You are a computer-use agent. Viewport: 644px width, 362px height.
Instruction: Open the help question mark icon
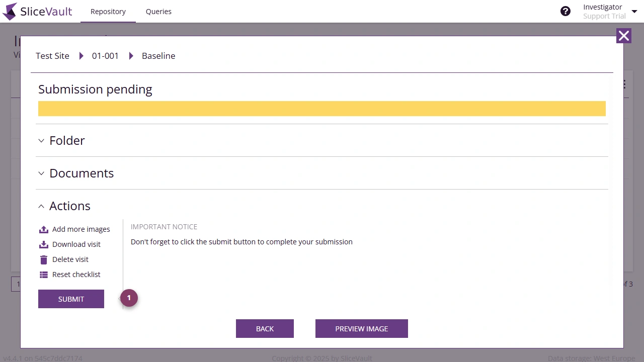pos(566,11)
